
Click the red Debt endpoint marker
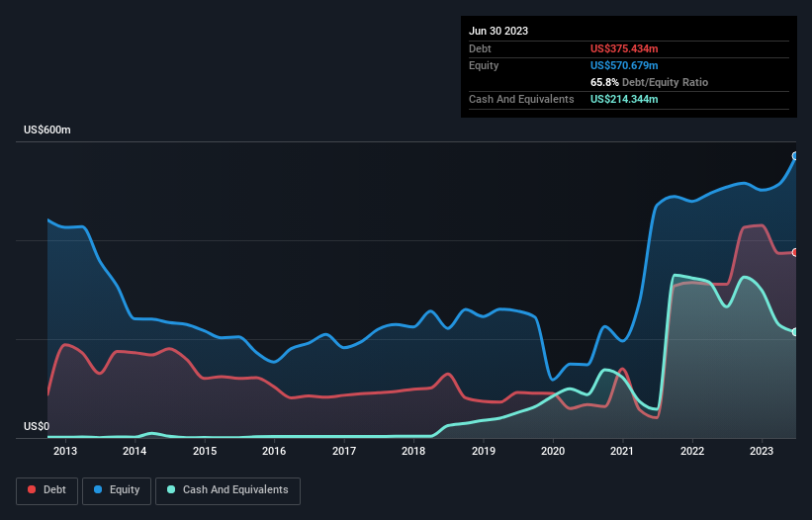point(795,252)
